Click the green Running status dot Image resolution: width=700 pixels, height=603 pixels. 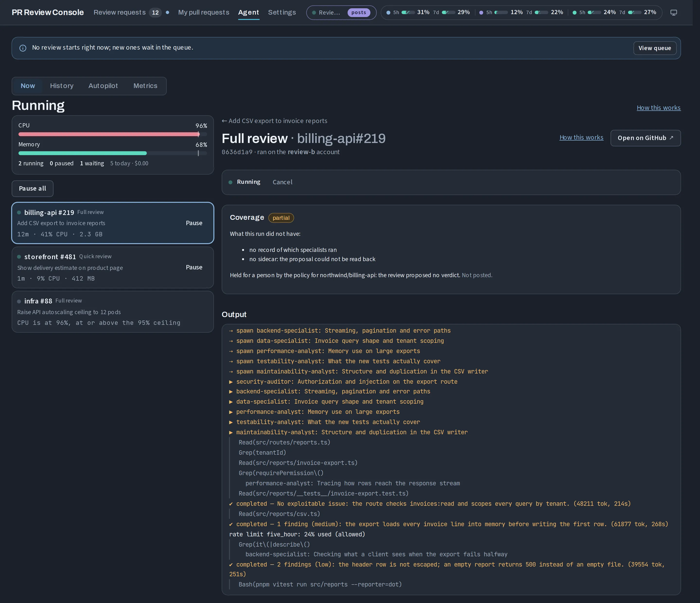230,182
